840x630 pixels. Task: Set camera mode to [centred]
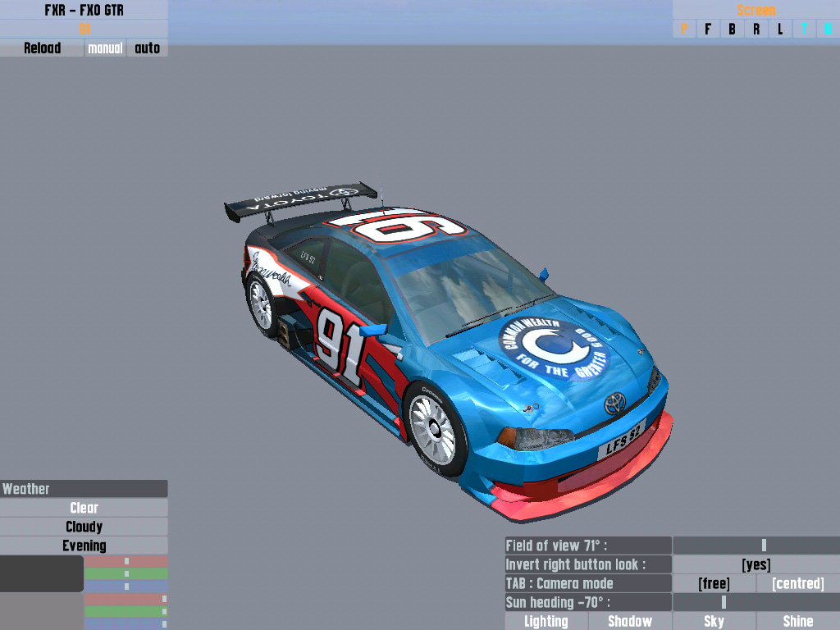(798, 583)
